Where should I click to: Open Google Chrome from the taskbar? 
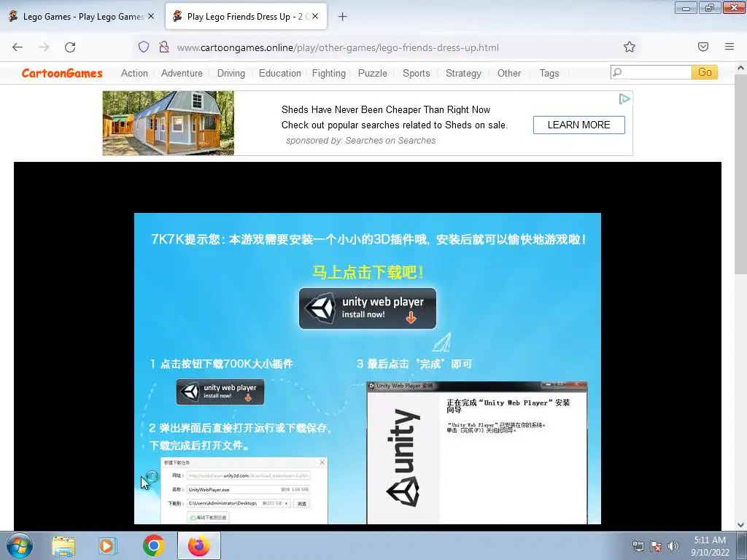click(x=153, y=545)
